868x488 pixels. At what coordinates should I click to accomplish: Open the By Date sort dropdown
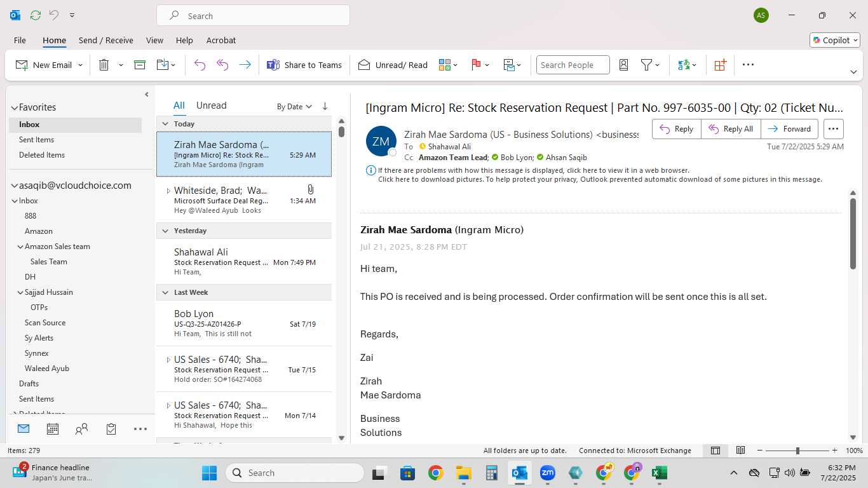coord(294,106)
